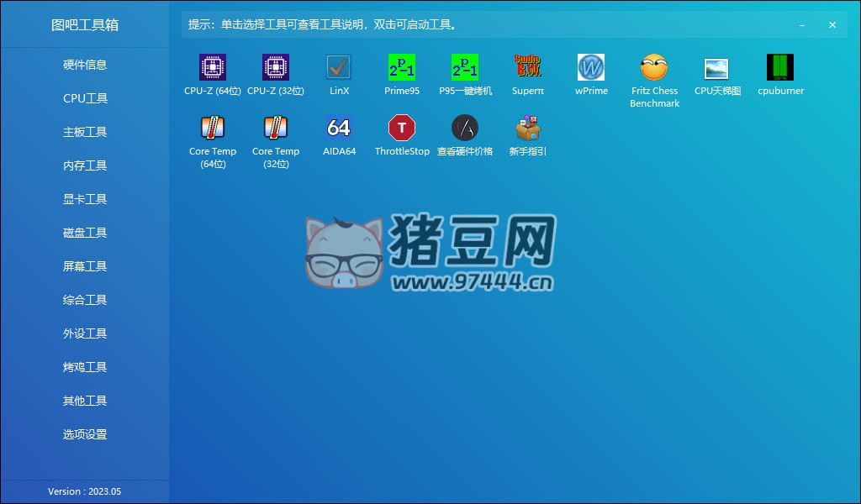The image size is (861, 504).
Task: Open the CPU天梯图 icon
Action: coord(717,67)
